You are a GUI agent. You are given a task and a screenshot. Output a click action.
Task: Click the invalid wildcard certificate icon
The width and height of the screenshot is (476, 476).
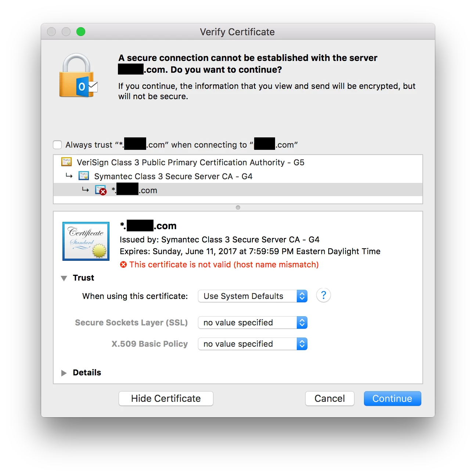click(x=101, y=190)
